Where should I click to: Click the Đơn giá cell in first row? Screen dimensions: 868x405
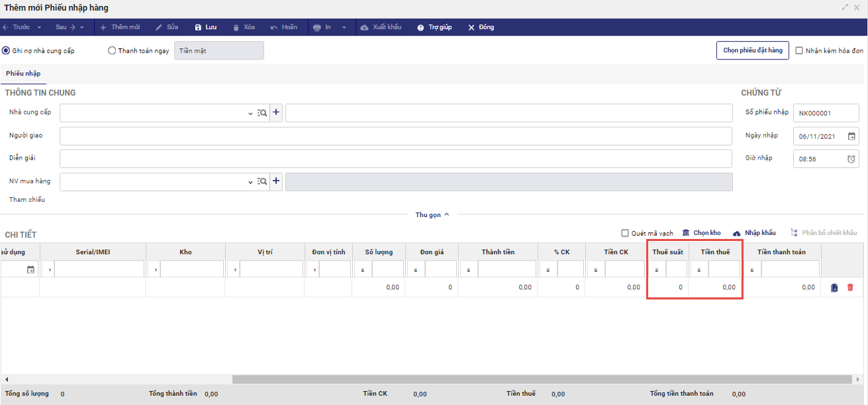(431, 287)
